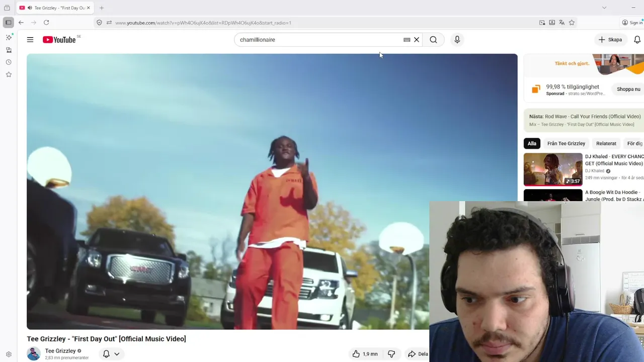Open Nästa: Rod Wave mix panel
644x362 pixels.
584,120
